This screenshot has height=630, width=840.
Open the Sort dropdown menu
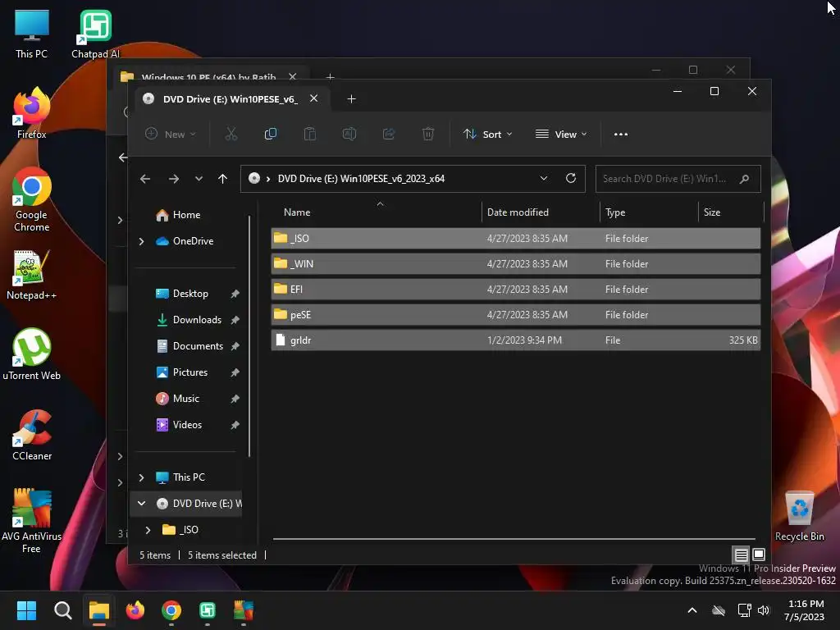(487, 134)
